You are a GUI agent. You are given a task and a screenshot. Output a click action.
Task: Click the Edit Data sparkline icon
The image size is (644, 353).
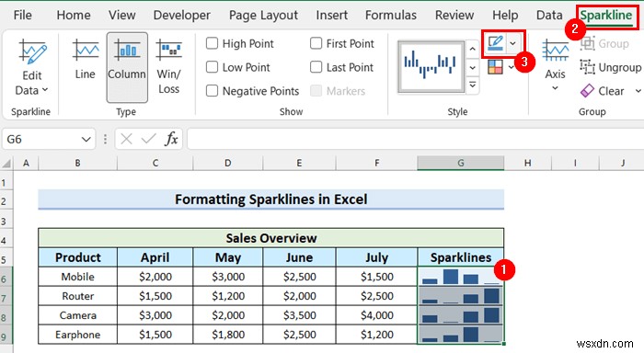click(32, 52)
